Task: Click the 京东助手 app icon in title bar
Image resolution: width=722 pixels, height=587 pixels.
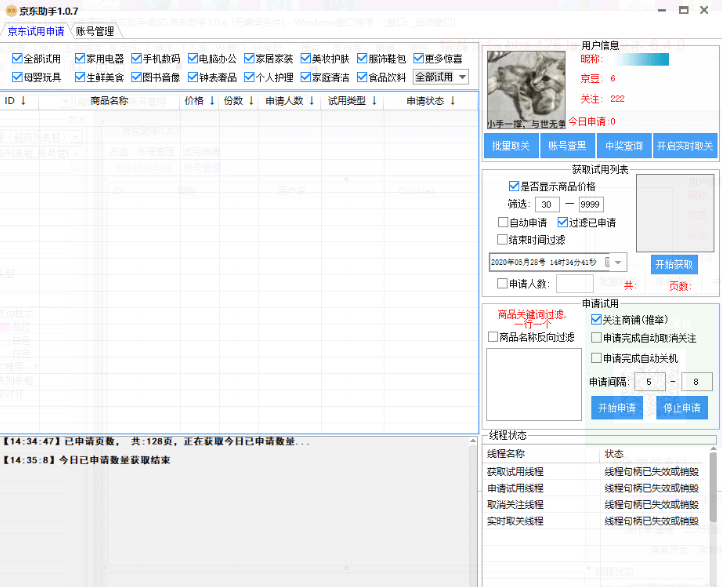Action: point(11,11)
